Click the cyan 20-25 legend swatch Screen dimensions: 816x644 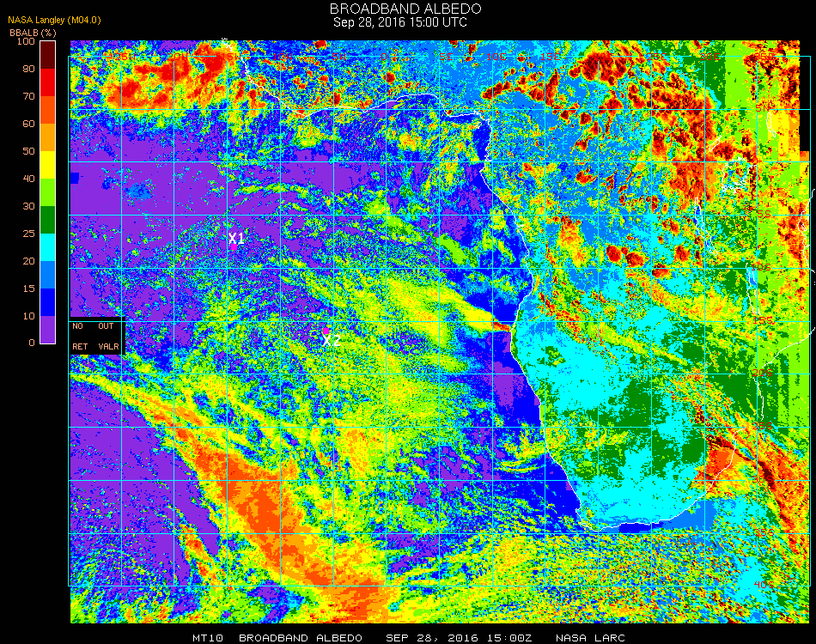[48, 247]
